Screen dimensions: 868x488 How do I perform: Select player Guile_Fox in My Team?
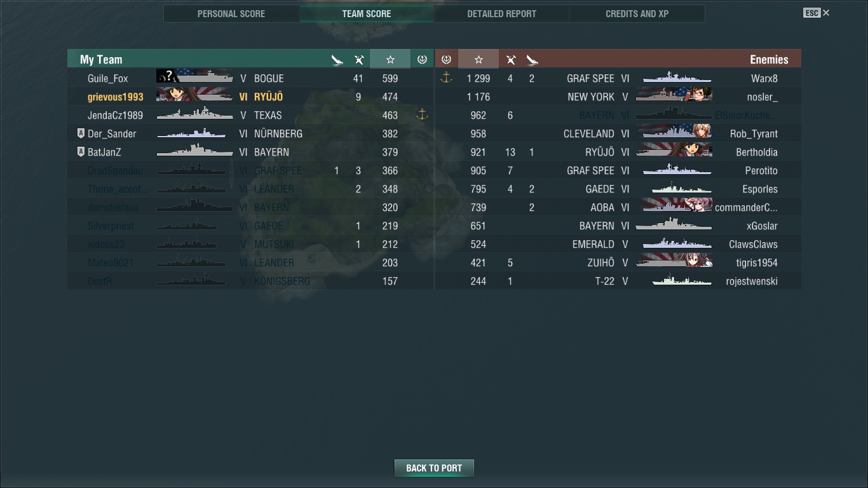(x=108, y=78)
